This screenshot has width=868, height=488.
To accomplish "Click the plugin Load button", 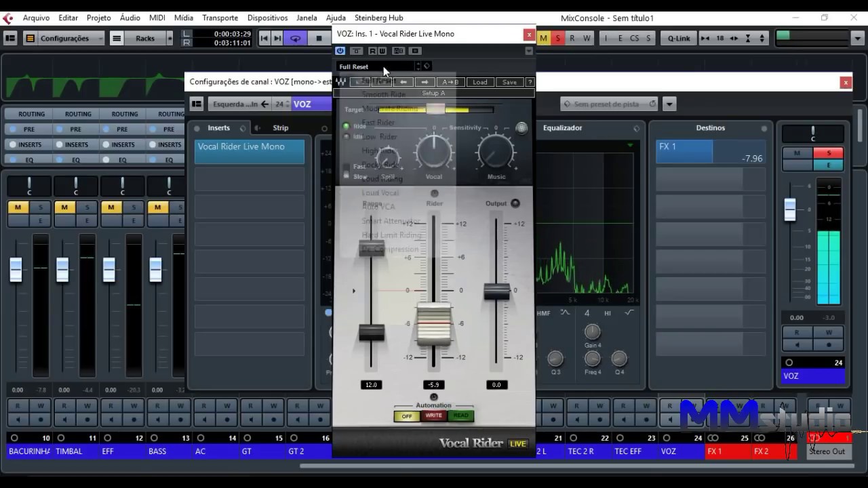I will 479,82.
